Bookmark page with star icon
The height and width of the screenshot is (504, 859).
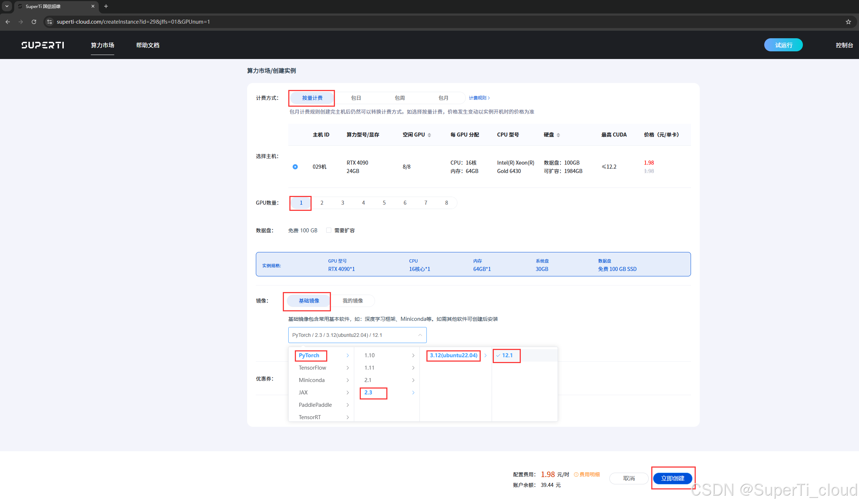pyautogui.click(x=848, y=22)
